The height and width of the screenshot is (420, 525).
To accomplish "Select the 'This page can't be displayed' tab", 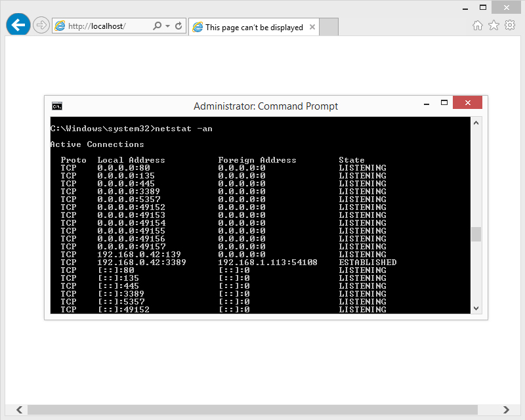I will tap(254, 27).
